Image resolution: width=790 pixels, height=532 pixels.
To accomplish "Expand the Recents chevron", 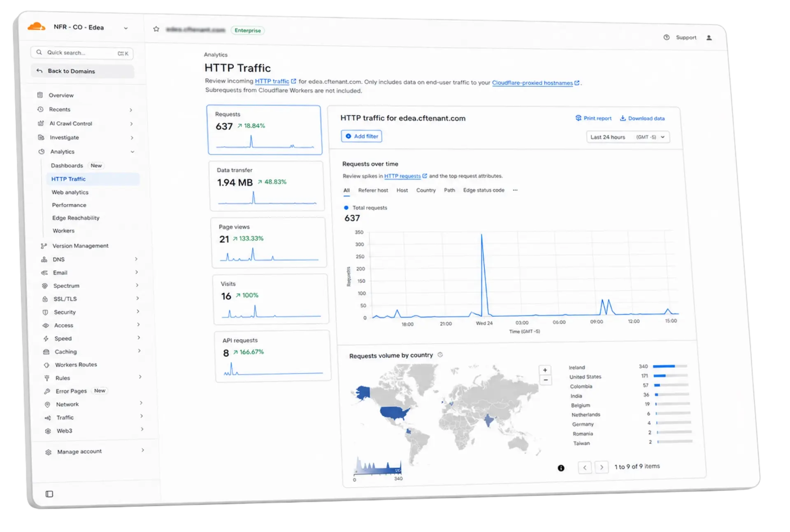I will pyautogui.click(x=131, y=110).
